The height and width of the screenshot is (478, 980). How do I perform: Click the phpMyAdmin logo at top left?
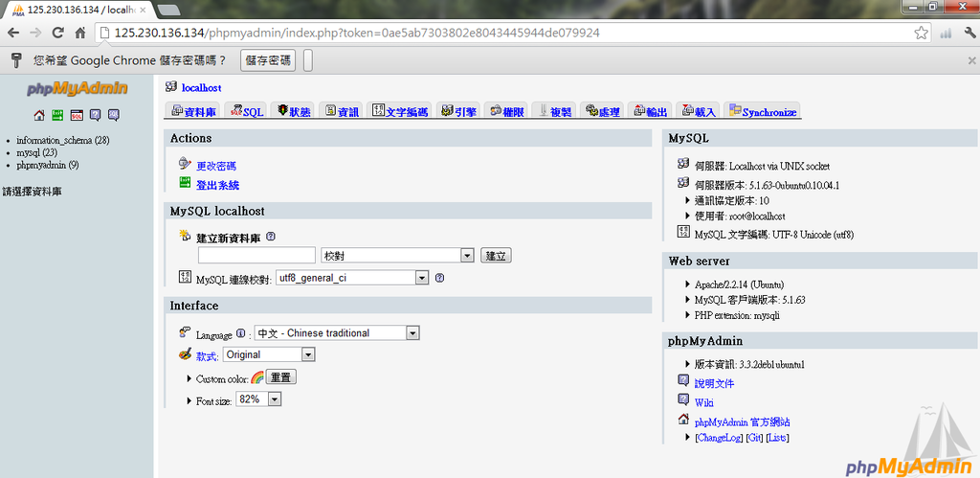78,88
